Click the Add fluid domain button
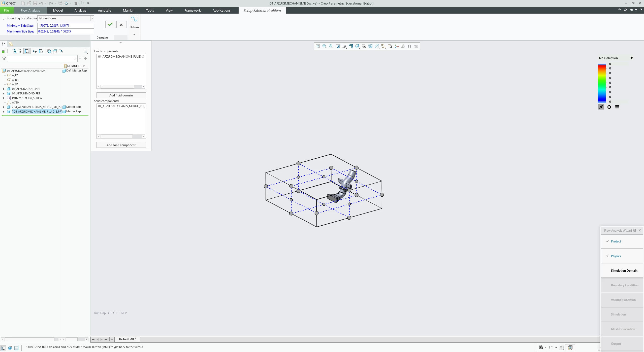This screenshot has width=644, height=352. click(121, 95)
